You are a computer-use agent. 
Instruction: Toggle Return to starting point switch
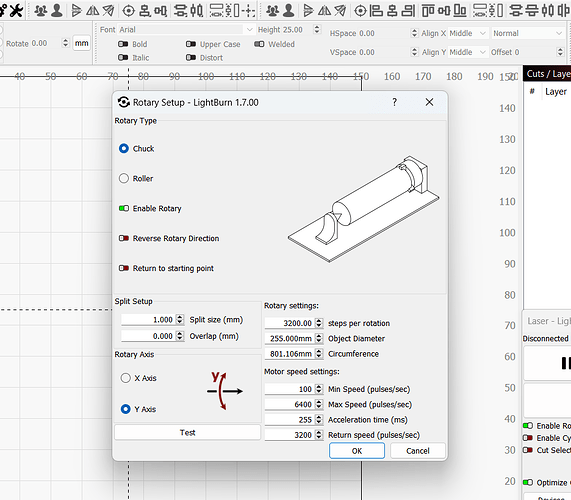pyautogui.click(x=124, y=268)
